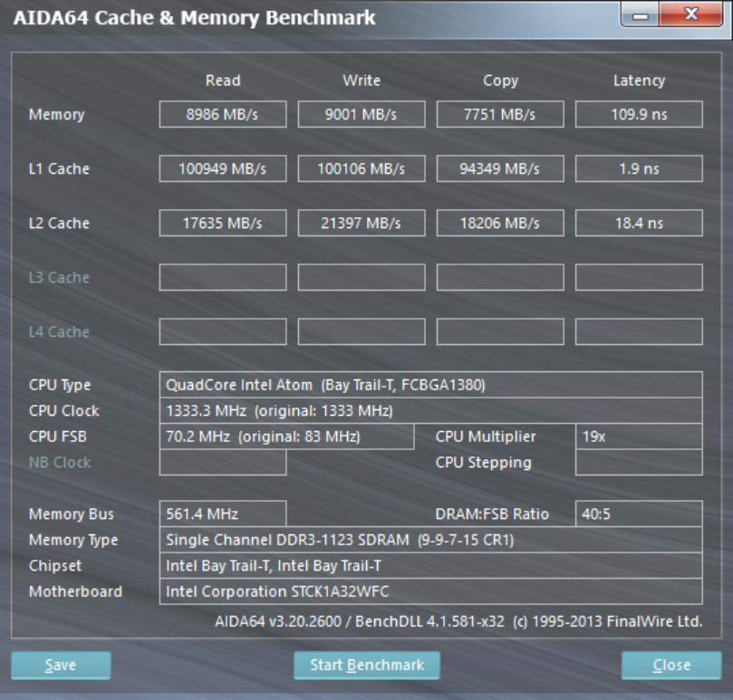The height and width of the screenshot is (700, 733).
Task: Click the L2 Cache Write value 21397 MB/s
Action: pos(361,223)
